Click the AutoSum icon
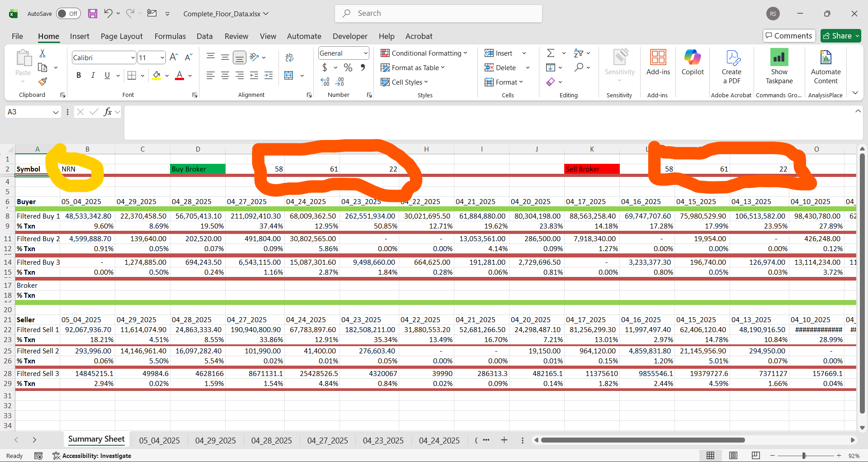 coord(551,52)
